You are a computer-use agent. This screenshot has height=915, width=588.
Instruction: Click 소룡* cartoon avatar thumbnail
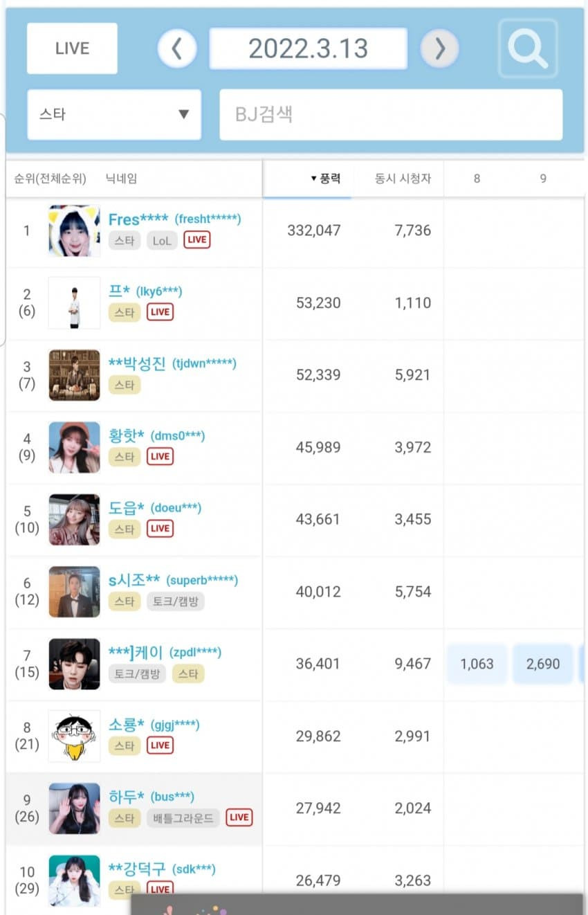click(74, 736)
